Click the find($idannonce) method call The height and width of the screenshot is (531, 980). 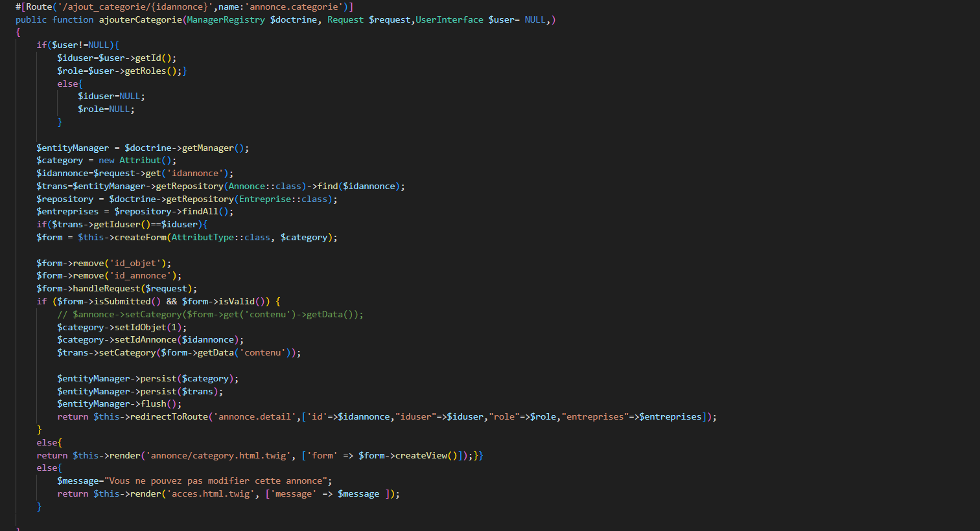(x=358, y=186)
